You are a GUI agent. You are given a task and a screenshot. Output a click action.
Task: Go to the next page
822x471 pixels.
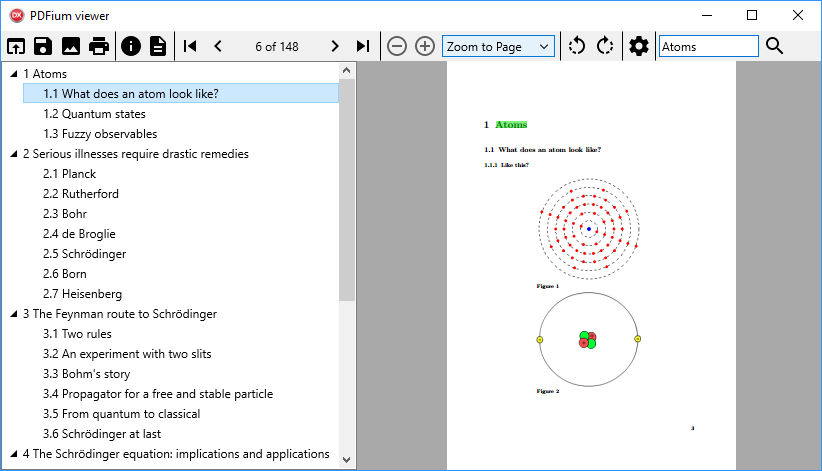335,47
